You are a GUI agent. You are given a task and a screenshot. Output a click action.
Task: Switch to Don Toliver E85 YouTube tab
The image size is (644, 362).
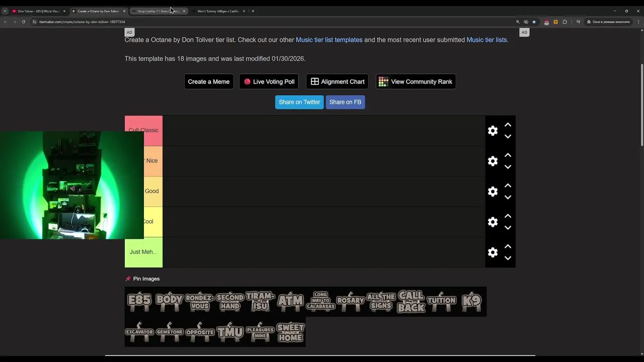coord(38,11)
